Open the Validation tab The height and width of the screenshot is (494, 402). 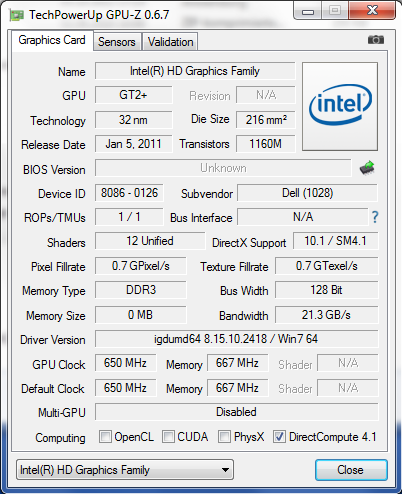click(170, 42)
